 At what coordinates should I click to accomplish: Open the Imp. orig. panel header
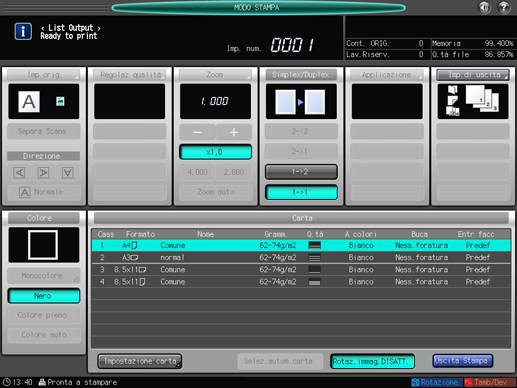point(44,75)
